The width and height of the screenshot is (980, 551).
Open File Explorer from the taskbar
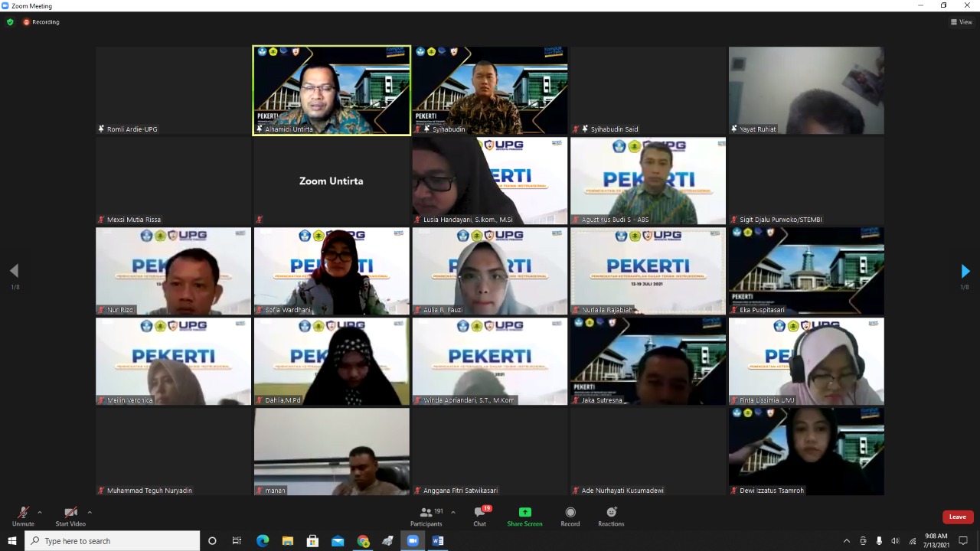click(287, 541)
